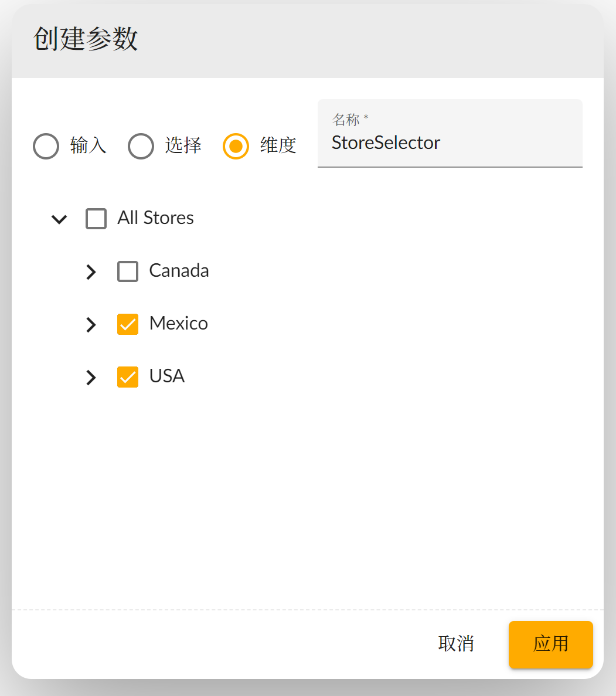The width and height of the screenshot is (616, 696).
Task: Click the 应用 button
Action: tap(550, 644)
